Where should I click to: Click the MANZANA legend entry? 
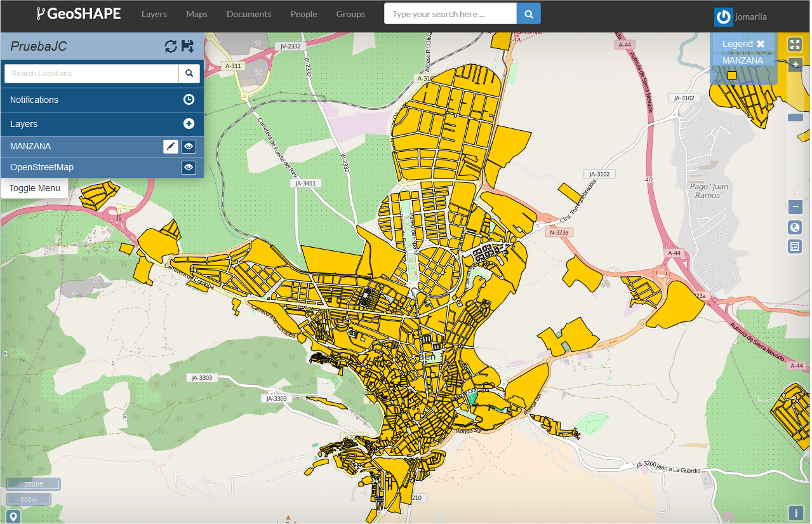pos(743,60)
